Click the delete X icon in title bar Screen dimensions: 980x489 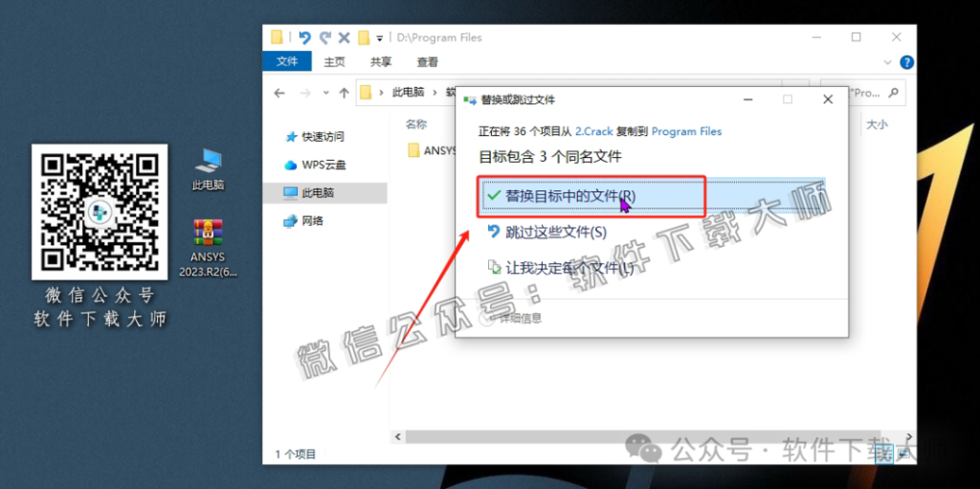(344, 37)
